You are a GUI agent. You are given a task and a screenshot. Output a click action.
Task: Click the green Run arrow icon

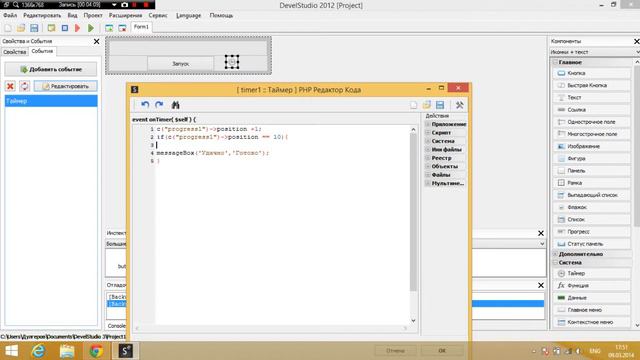click(91, 28)
